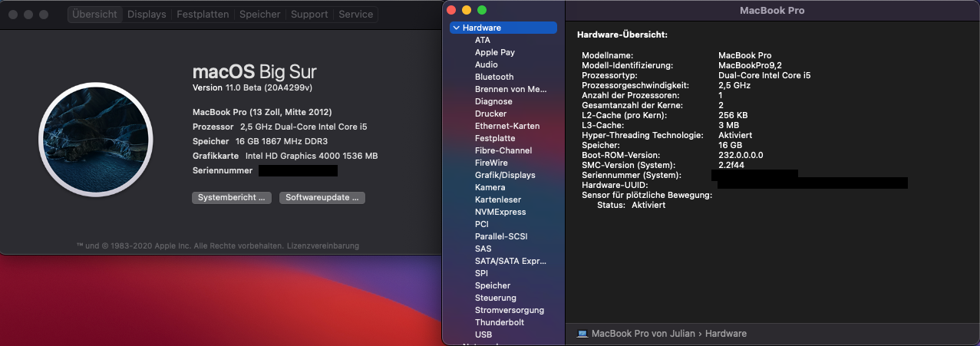The width and height of the screenshot is (980, 346).
Task: Click the Hyper-Threading Technologie value Aktiviert
Action: pyautogui.click(x=735, y=135)
